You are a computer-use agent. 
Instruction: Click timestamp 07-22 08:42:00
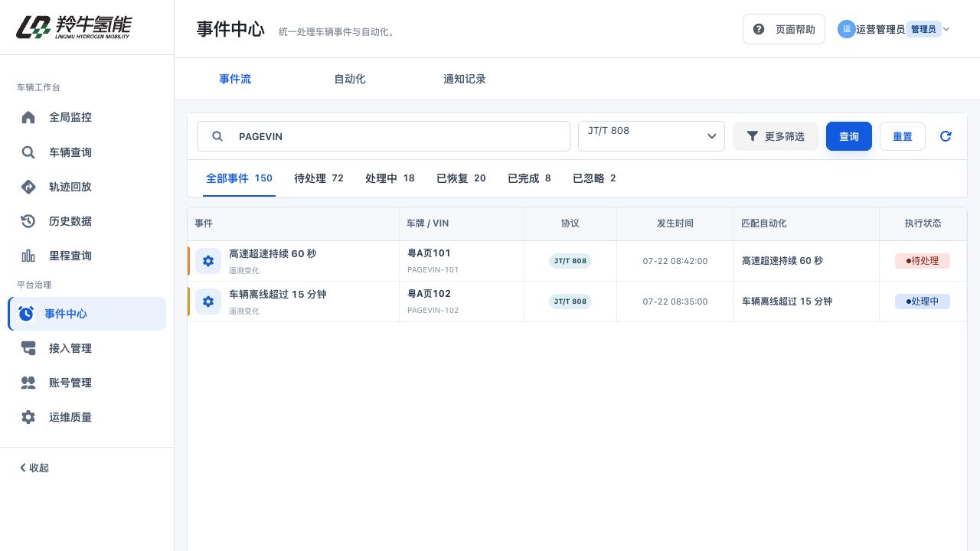pos(675,261)
